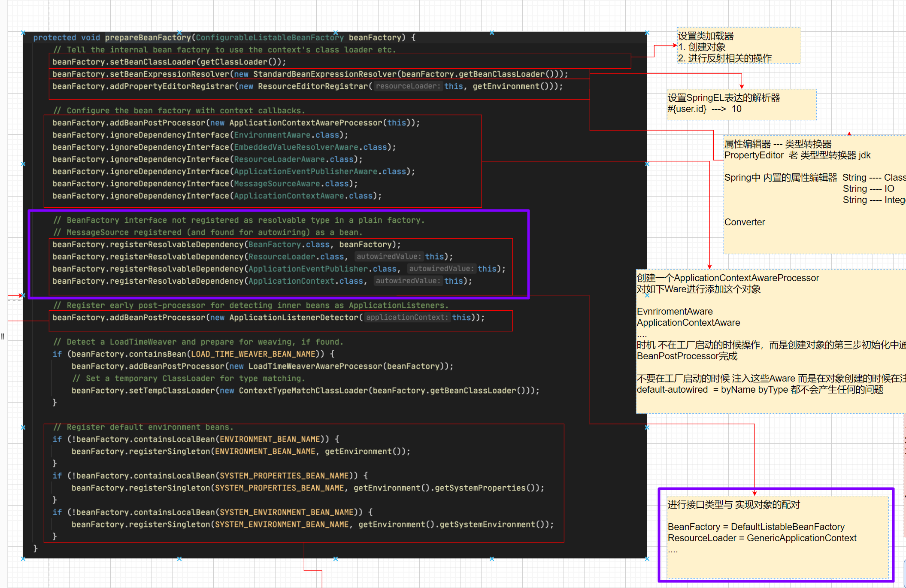Click comment 'Configure the bean factory with context callbacks'

179,111
